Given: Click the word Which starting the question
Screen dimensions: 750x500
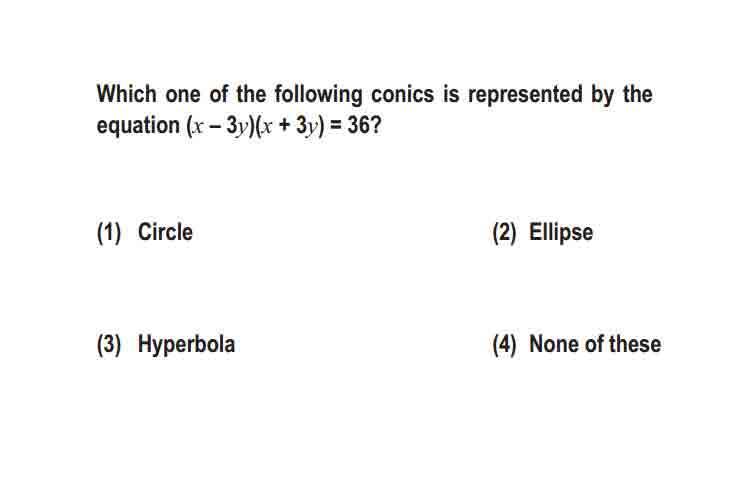Looking at the screenshot, I should (x=126, y=94).
